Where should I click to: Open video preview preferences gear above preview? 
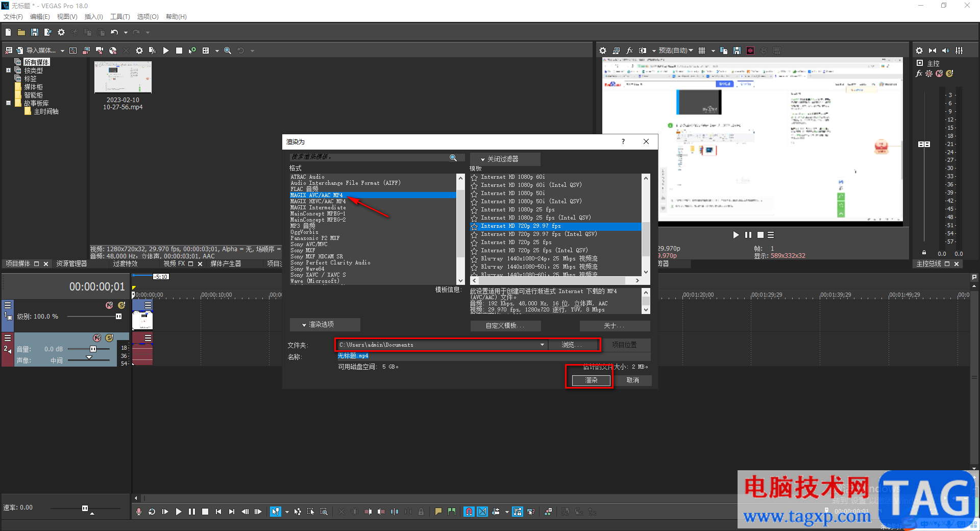point(603,51)
